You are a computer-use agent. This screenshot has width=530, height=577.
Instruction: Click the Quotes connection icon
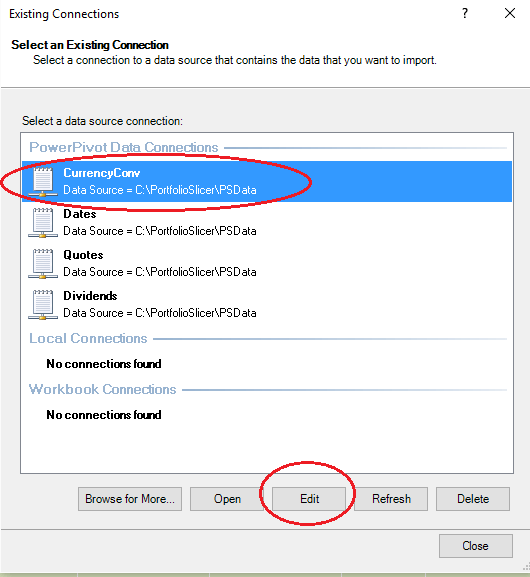tap(43, 263)
